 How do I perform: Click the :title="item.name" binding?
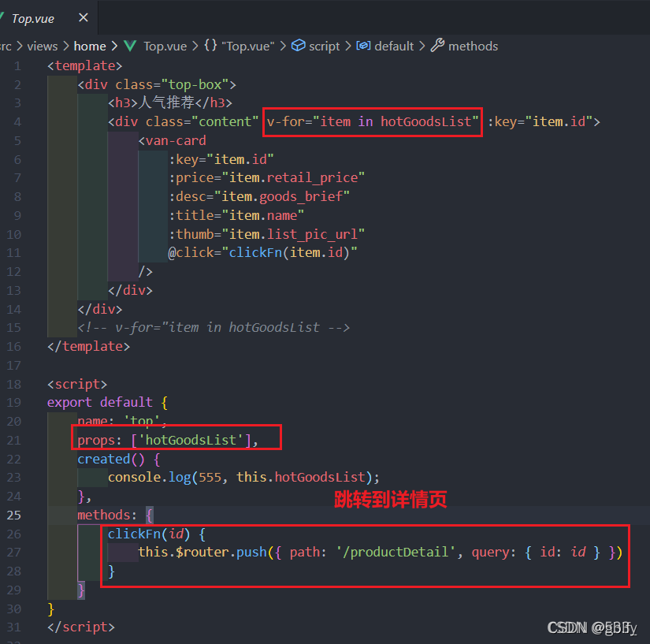(236, 216)
